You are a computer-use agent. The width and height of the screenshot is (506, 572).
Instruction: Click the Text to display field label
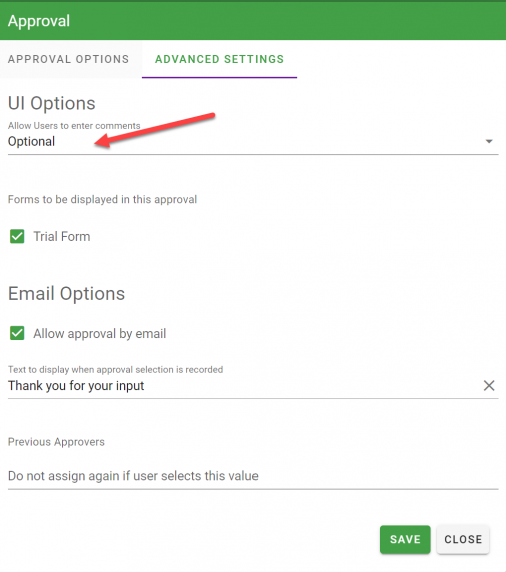coord(115,370)
